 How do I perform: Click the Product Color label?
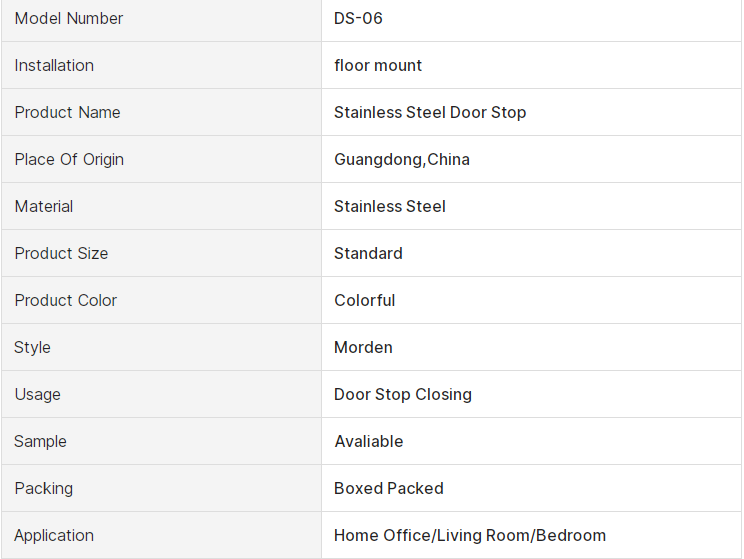66,300
